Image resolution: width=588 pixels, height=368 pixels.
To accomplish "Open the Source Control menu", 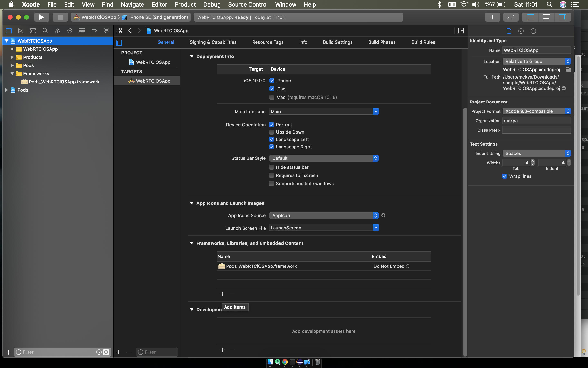I will pos(248,4).
